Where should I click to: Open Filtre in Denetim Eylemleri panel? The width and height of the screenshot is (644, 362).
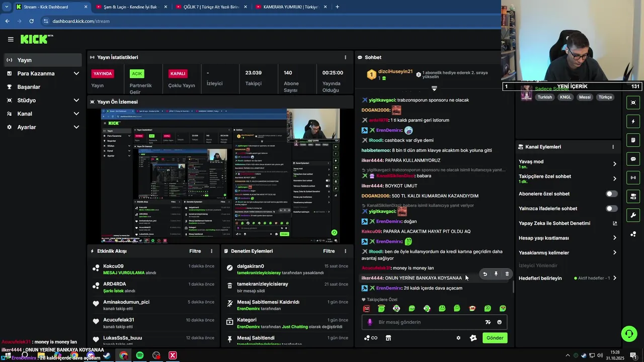tap(329, 251)
